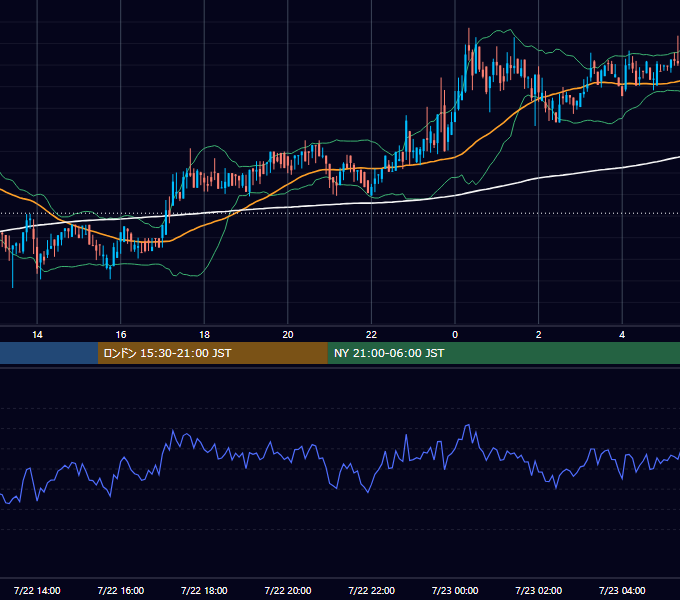Click hour label 2 under the price chart
Image resolution: width=680 pixels, height=600 pixels.
[539, 335]
